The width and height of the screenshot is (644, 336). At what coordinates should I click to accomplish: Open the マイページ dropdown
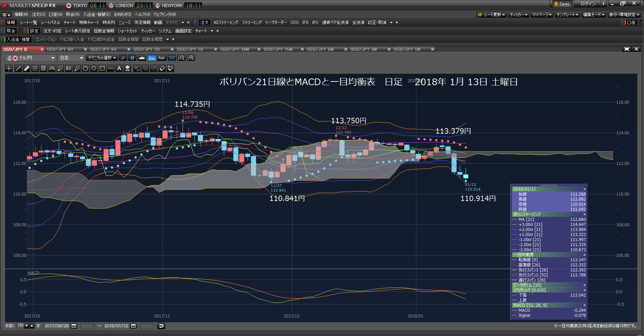[542, 15]
